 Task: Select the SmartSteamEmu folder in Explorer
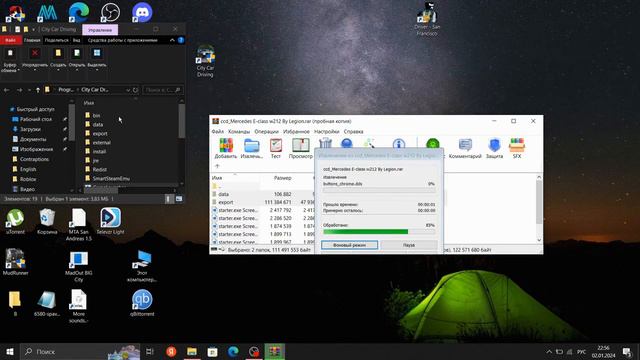pyautogui.click(x=111, y=178)
